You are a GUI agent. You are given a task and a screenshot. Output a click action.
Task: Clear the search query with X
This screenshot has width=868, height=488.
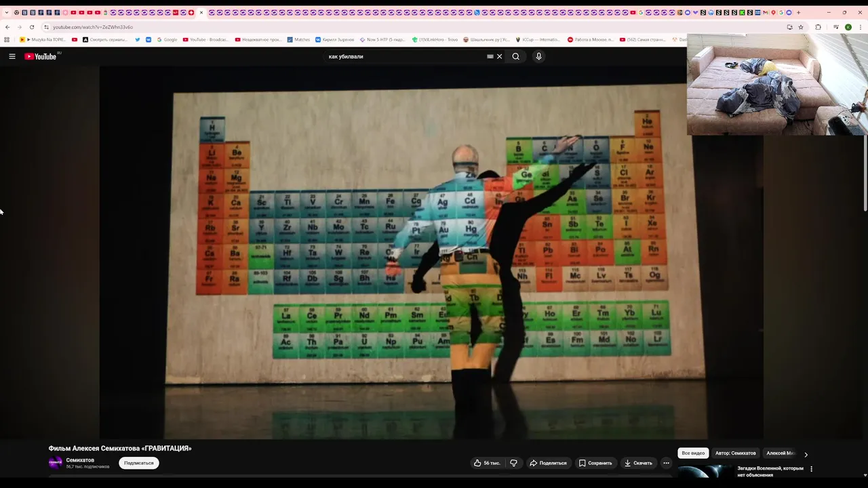coord(500,56)
